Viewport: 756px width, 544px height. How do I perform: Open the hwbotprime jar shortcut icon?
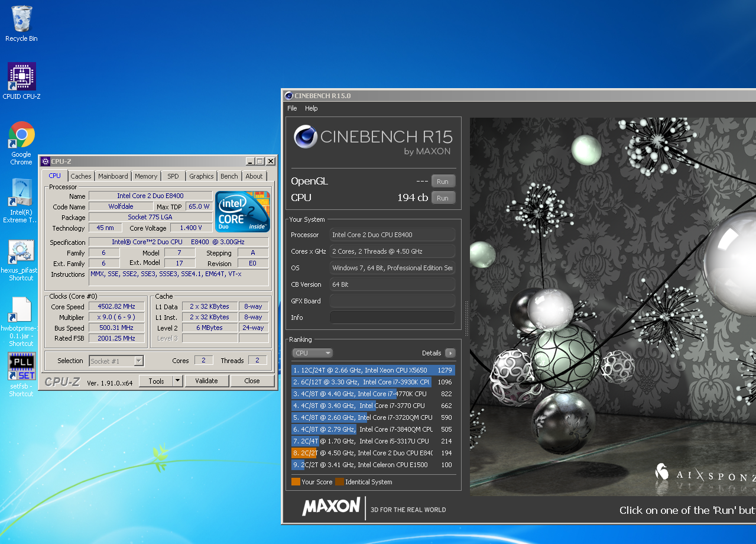click(x=21, y=321)
